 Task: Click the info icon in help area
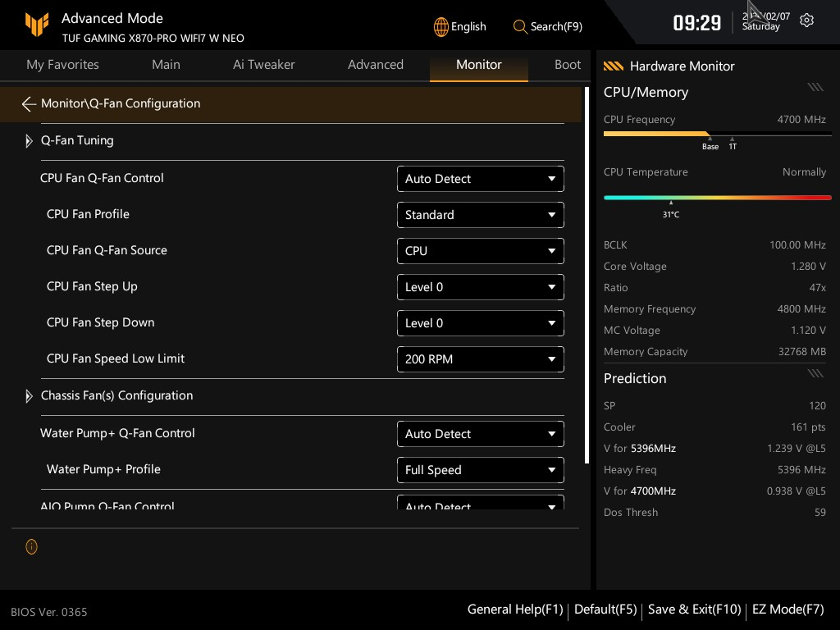click(31, 546)
